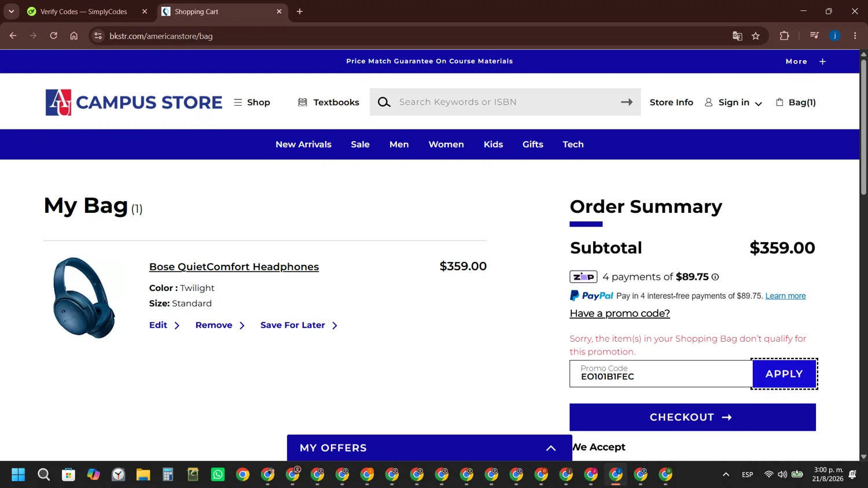Go to Campus Store home via logo
The height and width of the screenshot is (488, 868).
(x=134, y=102)
